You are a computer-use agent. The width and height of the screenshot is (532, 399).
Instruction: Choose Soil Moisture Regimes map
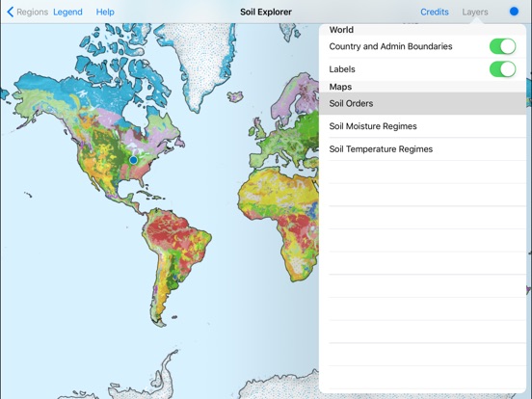click(x=422, y=126)
